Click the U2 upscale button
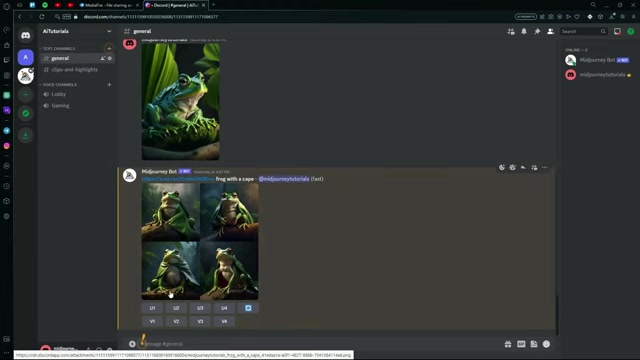The width and height of the screenshot is (640, 360). [x=176, y=308]
